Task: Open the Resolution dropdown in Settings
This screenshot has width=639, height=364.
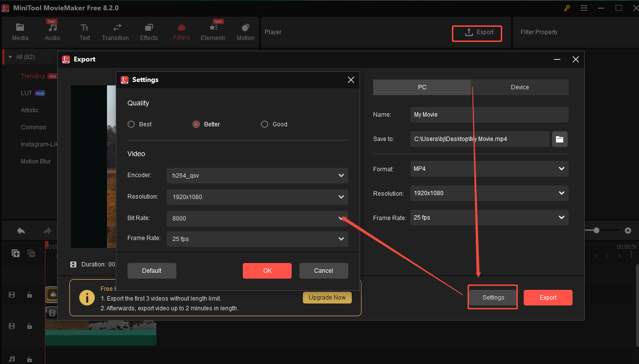Action: 257,197
